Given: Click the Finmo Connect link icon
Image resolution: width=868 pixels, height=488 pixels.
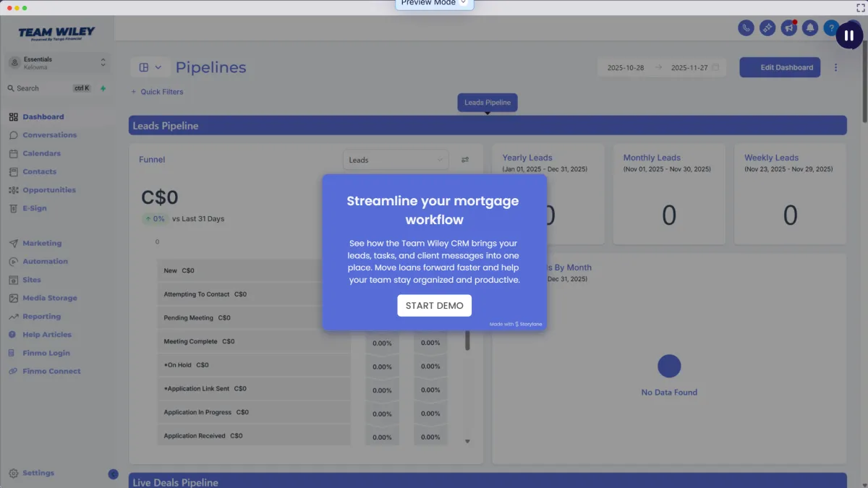Looking at the screenshot, I should coord(14,371).
